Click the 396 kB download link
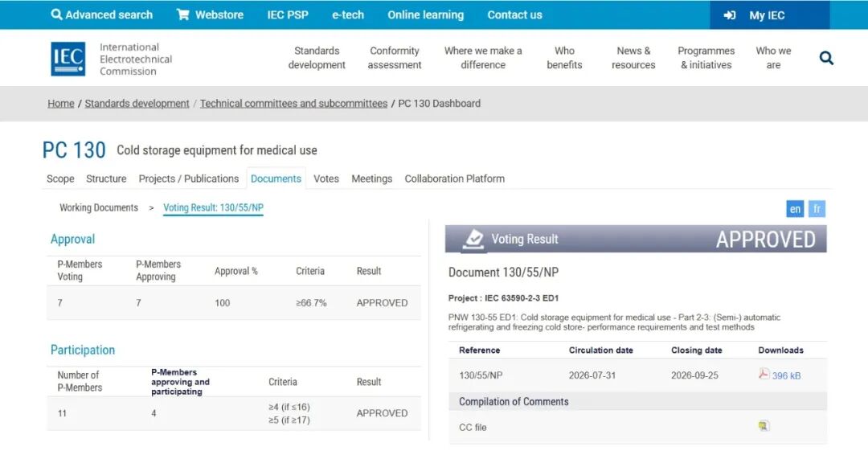868x455 pixels. pyautogui.click(x=786, y=375)
